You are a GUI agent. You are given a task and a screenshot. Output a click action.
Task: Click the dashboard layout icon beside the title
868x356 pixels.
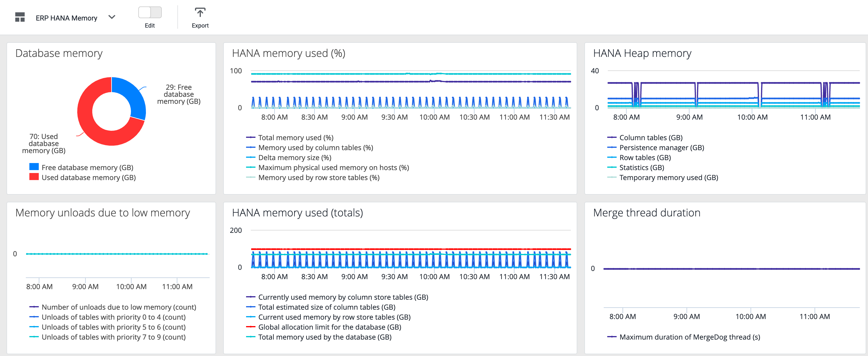point(20,17)
